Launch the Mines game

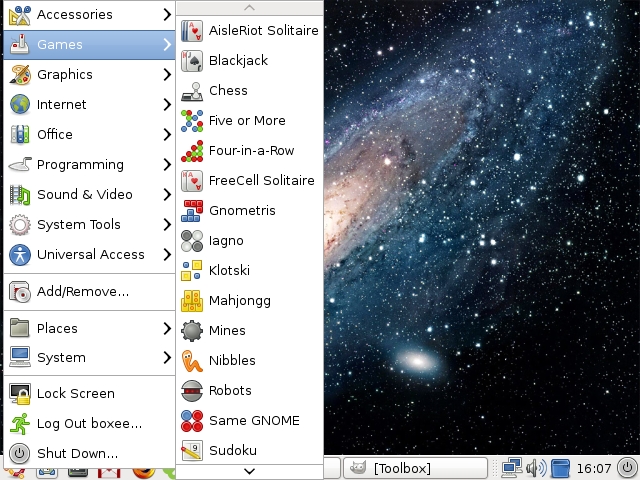click(249, 331)
